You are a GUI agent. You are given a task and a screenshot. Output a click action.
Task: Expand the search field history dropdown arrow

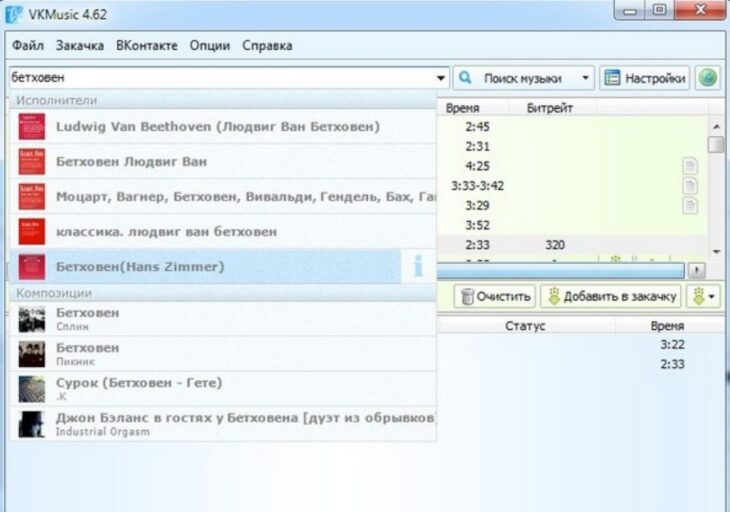point(440,78)
